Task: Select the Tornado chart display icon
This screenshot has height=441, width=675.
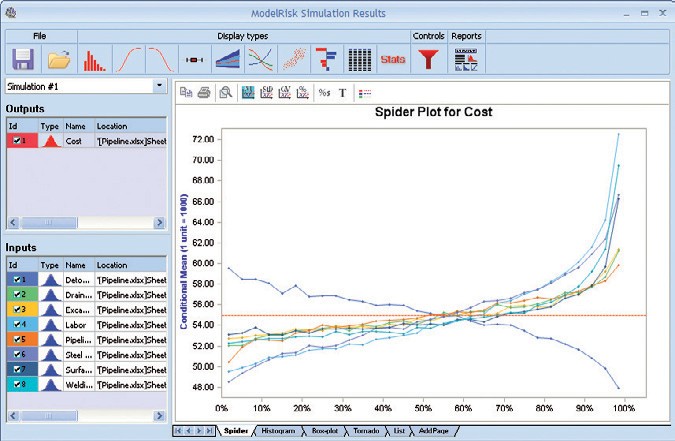Action: coord(326,59)
